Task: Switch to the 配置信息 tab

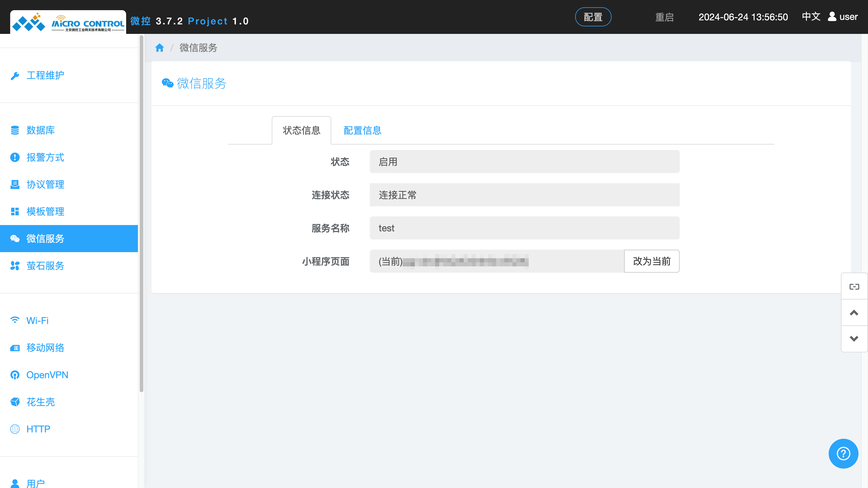Action: (x=362, y=130)
